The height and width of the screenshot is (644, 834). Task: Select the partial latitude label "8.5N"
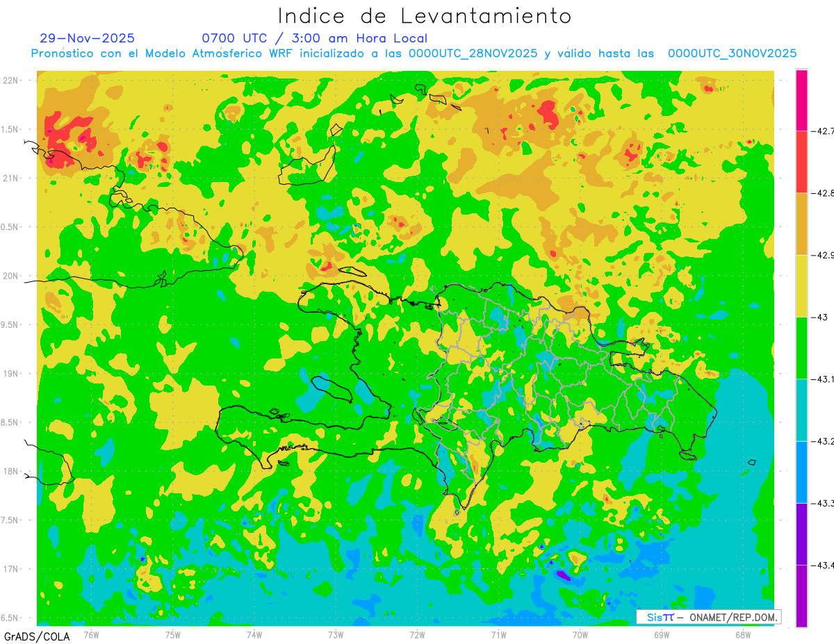click(10, 422)
